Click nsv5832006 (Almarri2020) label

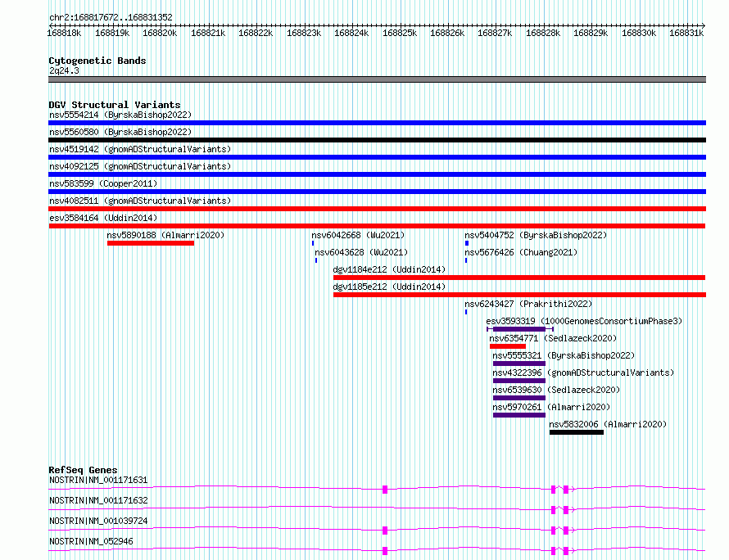point(608,424)
